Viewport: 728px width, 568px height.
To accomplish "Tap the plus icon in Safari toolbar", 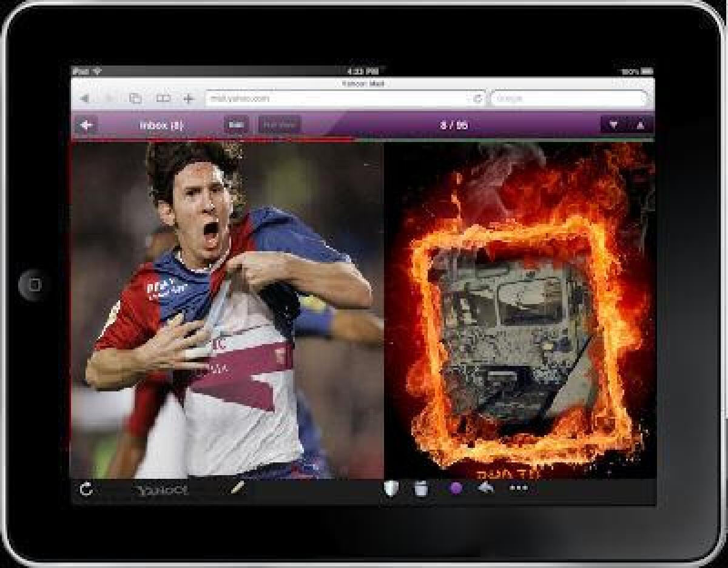I will point(189,98).
